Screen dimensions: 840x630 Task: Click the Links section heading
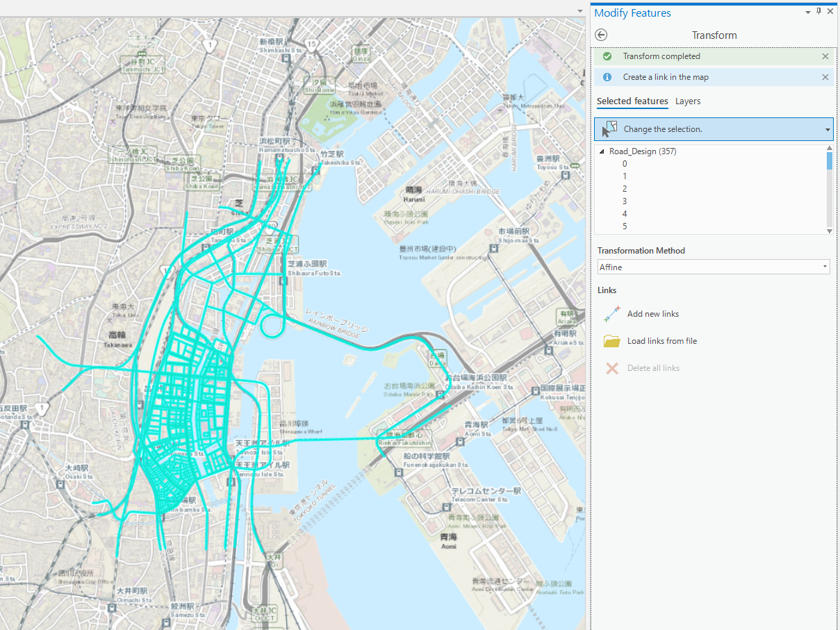607,290
